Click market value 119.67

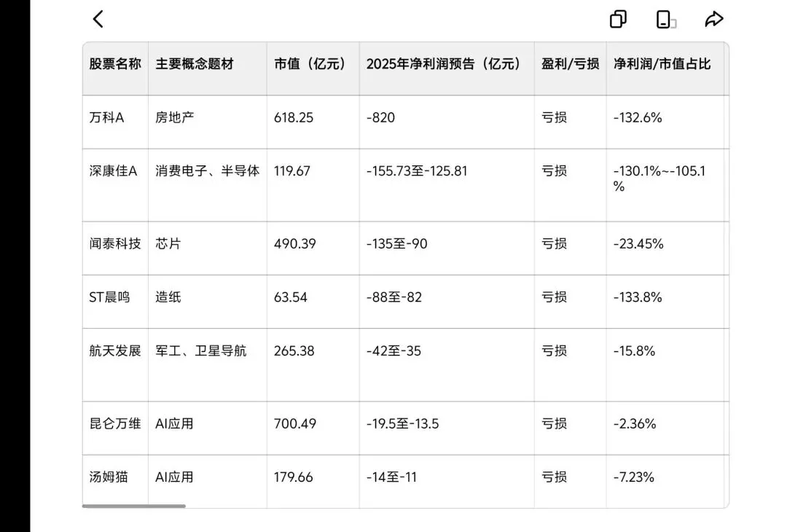[x=292, y=171]
